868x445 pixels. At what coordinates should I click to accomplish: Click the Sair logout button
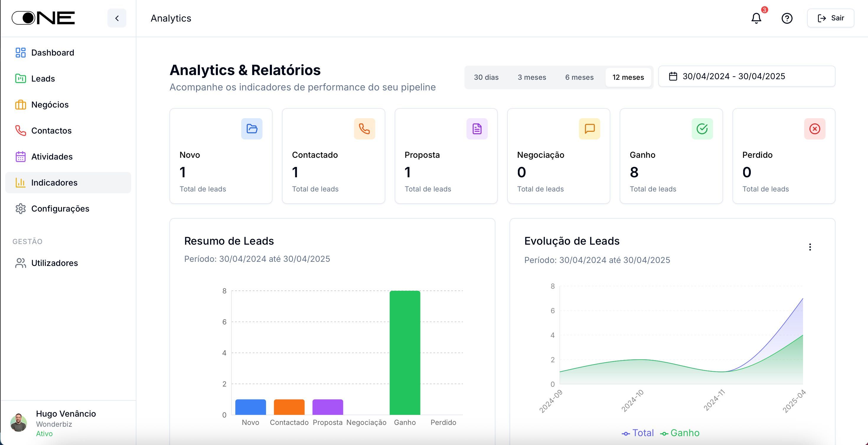coord(830,18)
